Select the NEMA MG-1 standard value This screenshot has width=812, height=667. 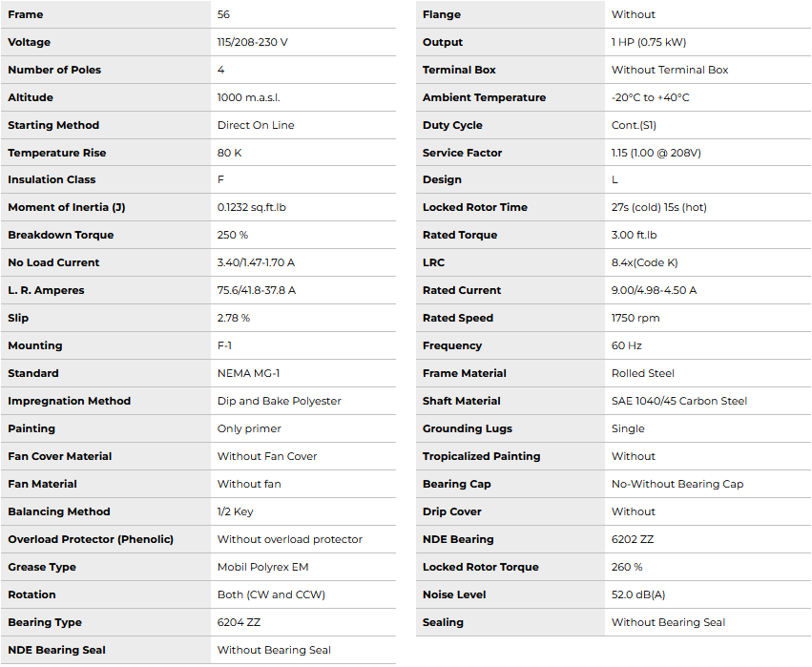tap(248, 373)
